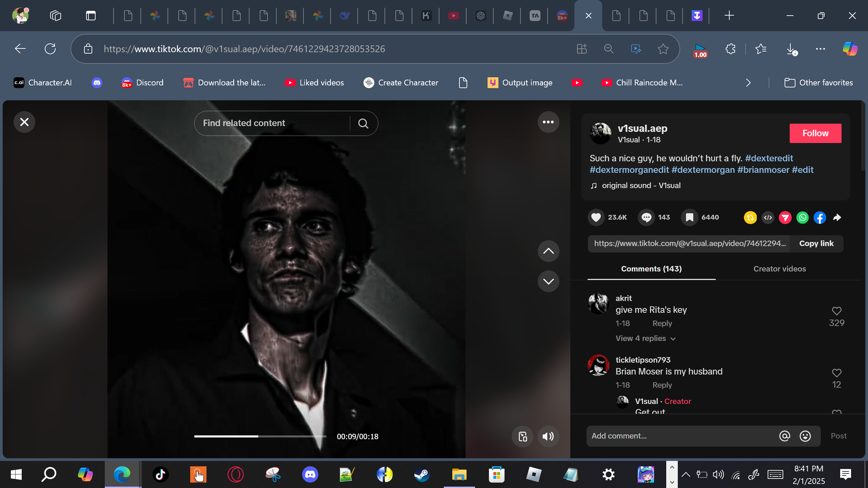Viewport: 868px width, 488px height.
Task: Click the video progress bar
Action: click(x=260, y=436)
